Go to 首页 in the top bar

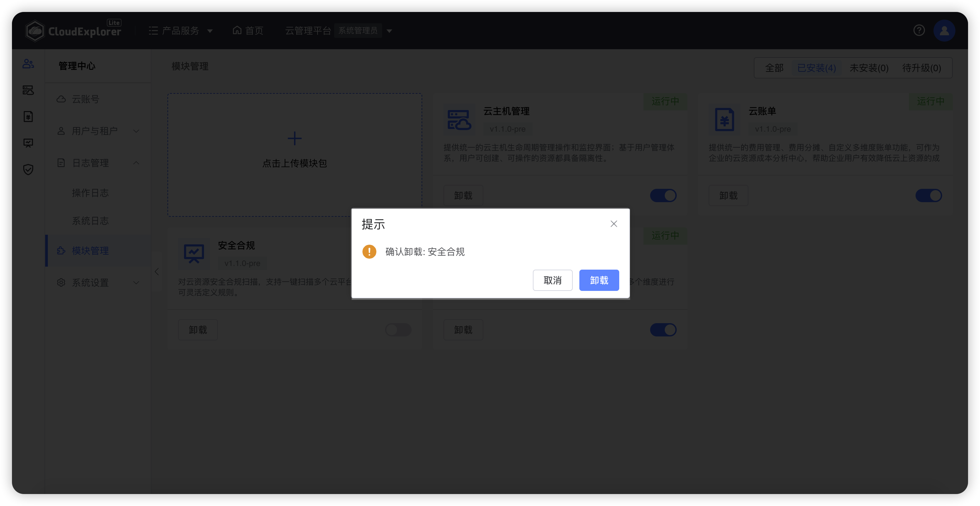[x=248, y=31]
